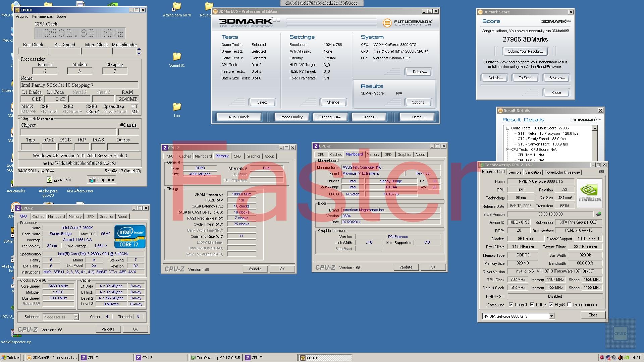Switch to Caches tab in CPU-Z CPU window
This screenshot has width=644, height=362.
pyautogui.click(x=38, y=217)
